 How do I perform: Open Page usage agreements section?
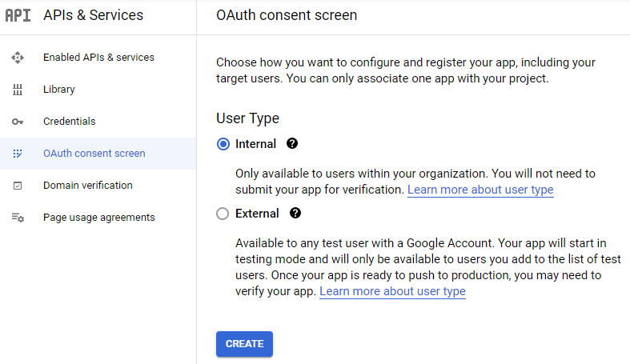pyautogui.click(x=98, y=218)
